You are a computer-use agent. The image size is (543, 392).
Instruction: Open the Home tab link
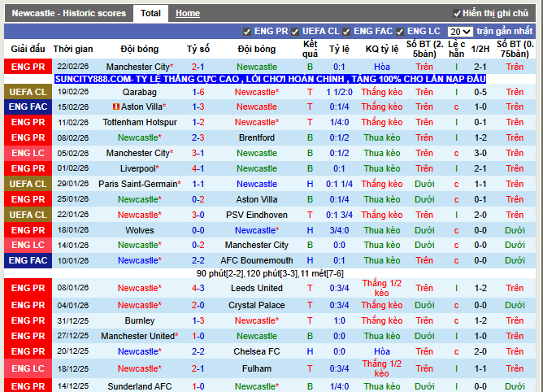(187, 14)
